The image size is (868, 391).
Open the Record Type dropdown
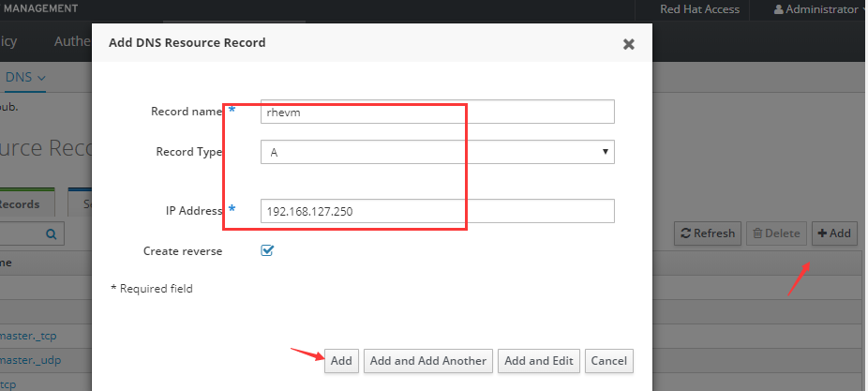(438, 152)
